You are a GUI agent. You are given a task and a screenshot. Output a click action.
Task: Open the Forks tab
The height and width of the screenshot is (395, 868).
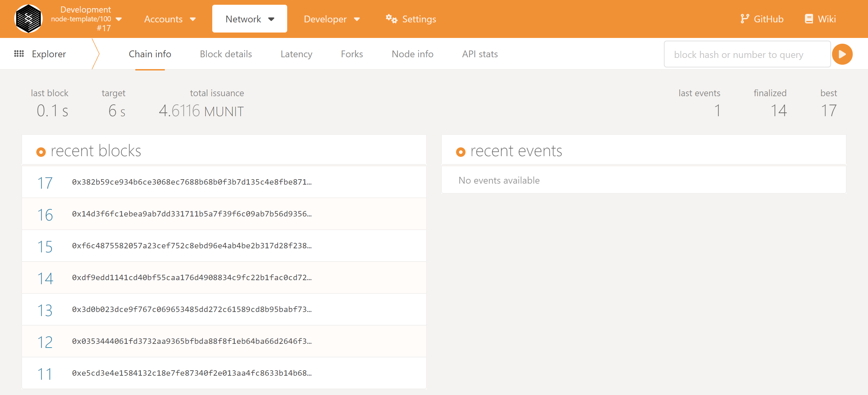352,54
